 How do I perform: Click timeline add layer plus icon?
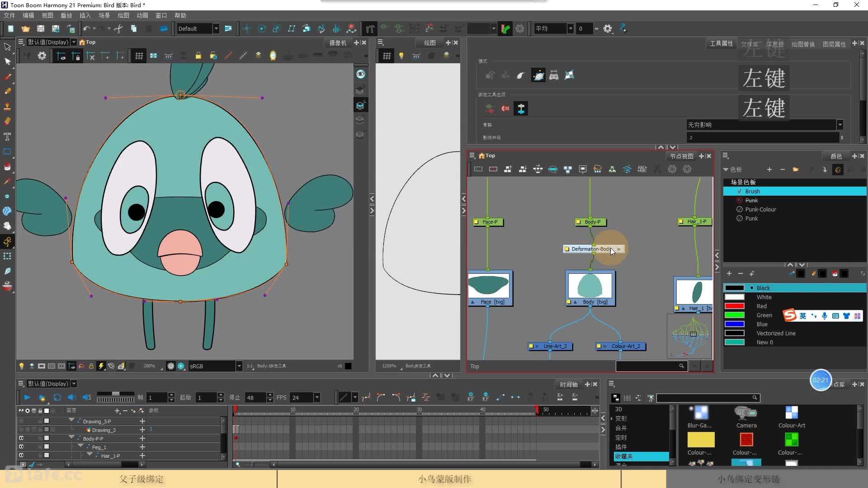point(117,411)
